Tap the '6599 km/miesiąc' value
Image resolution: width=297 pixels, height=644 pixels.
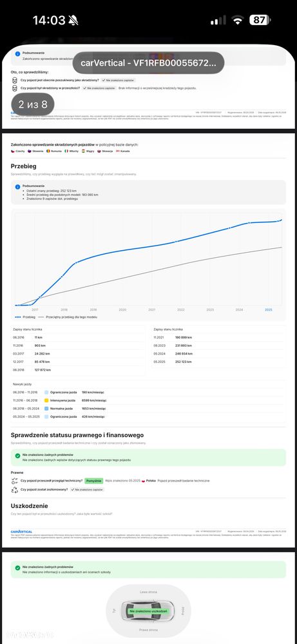pos(94,400)
